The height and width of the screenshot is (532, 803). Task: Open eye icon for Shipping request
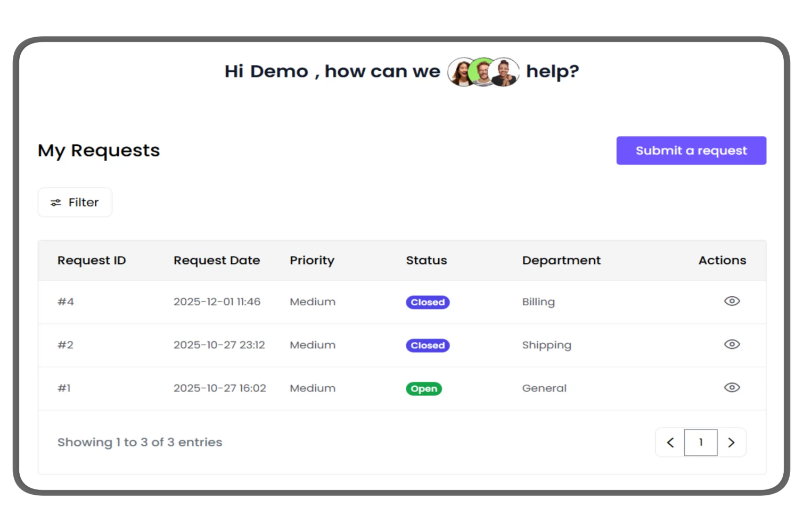coord(732,344)
